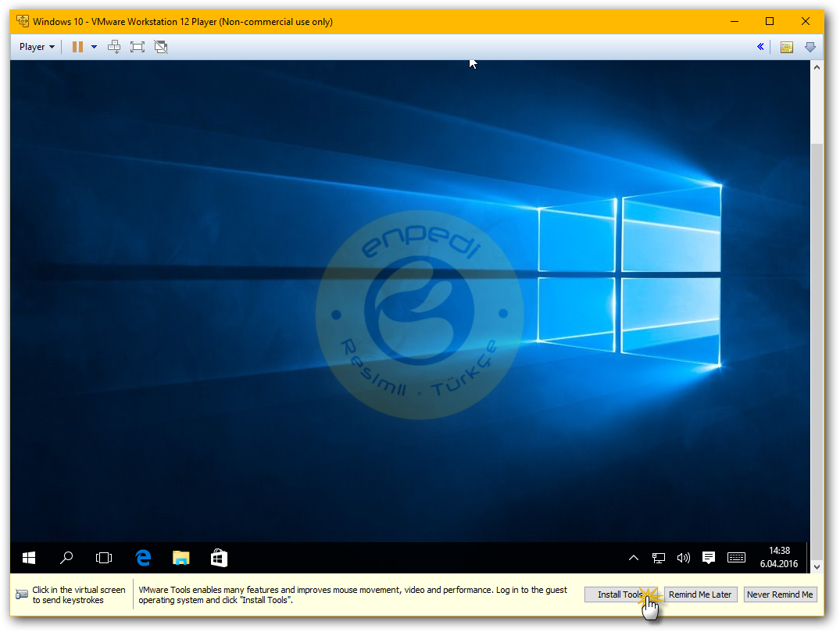Open the volume control tray icon
840x632 pixels.
tap(683, 558)
